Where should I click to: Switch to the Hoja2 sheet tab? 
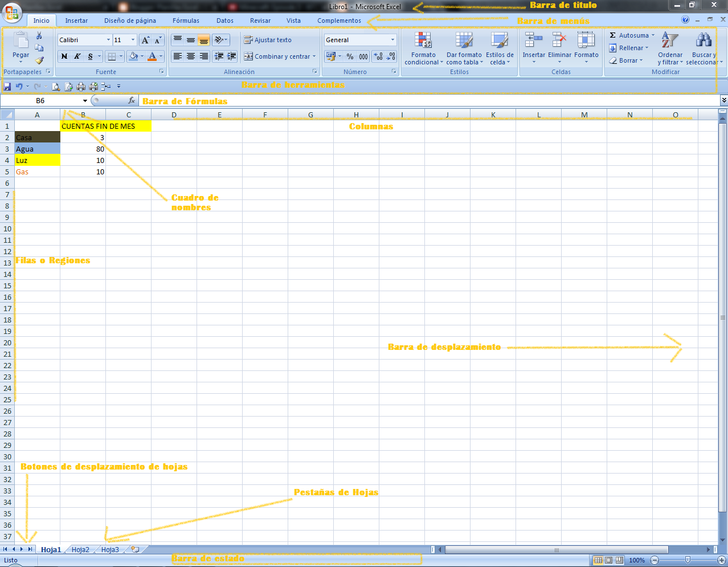point(80,549)
